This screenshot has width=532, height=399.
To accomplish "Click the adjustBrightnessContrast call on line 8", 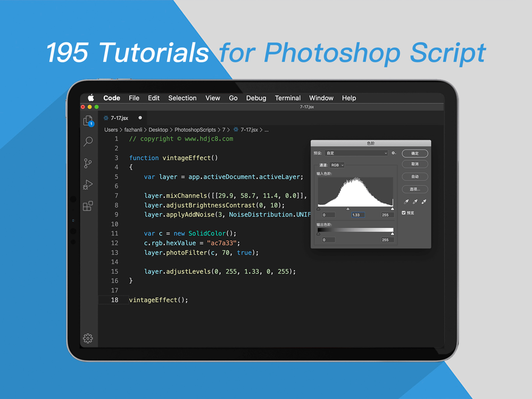I will [x=214, y=205].
